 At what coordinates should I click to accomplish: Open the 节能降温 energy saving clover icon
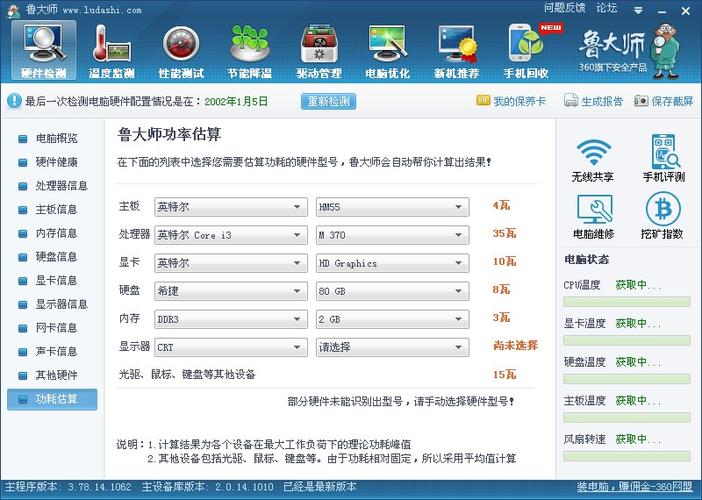point(249,51)
